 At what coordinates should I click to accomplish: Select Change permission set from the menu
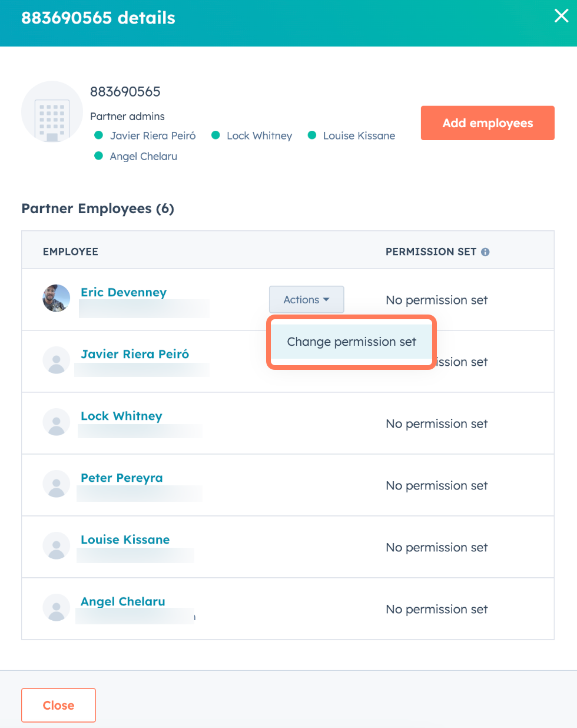coord(351,342)
